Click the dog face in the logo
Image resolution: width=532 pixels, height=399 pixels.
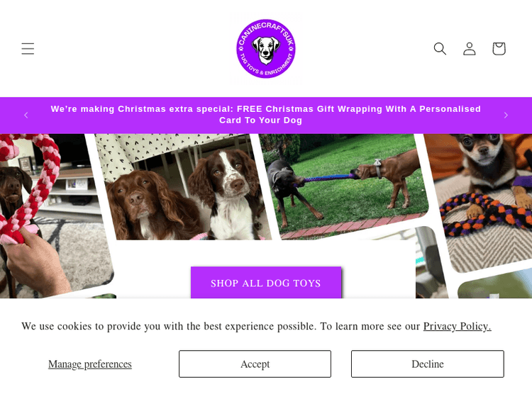click(266, 50)
